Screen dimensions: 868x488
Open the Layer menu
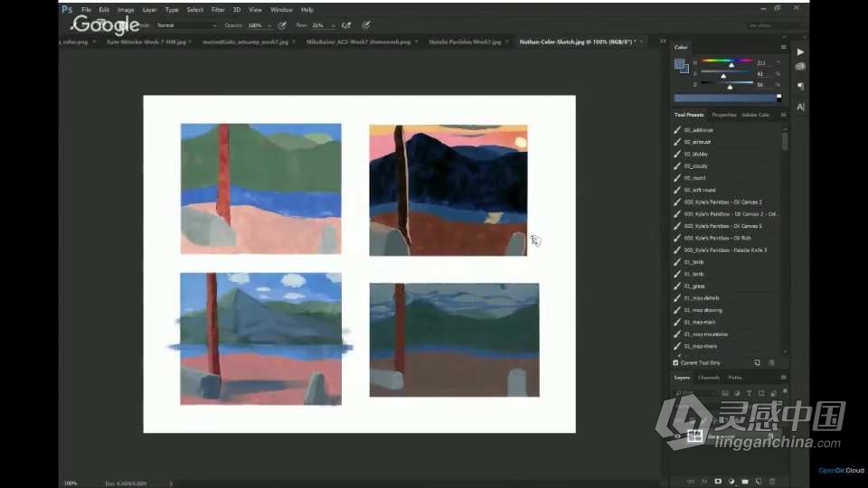pyautogui.click(x=149, y=10)
